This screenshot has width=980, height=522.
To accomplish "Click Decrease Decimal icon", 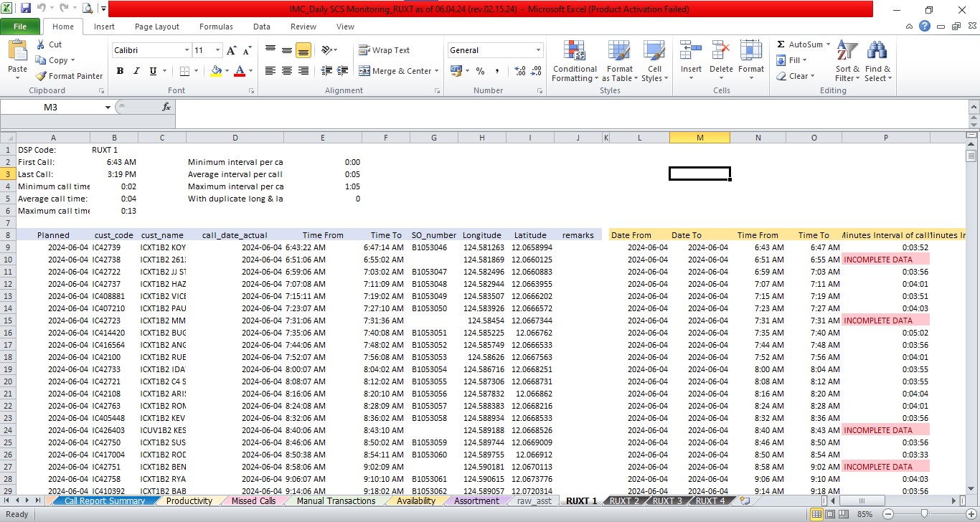I will pos(537,71).
